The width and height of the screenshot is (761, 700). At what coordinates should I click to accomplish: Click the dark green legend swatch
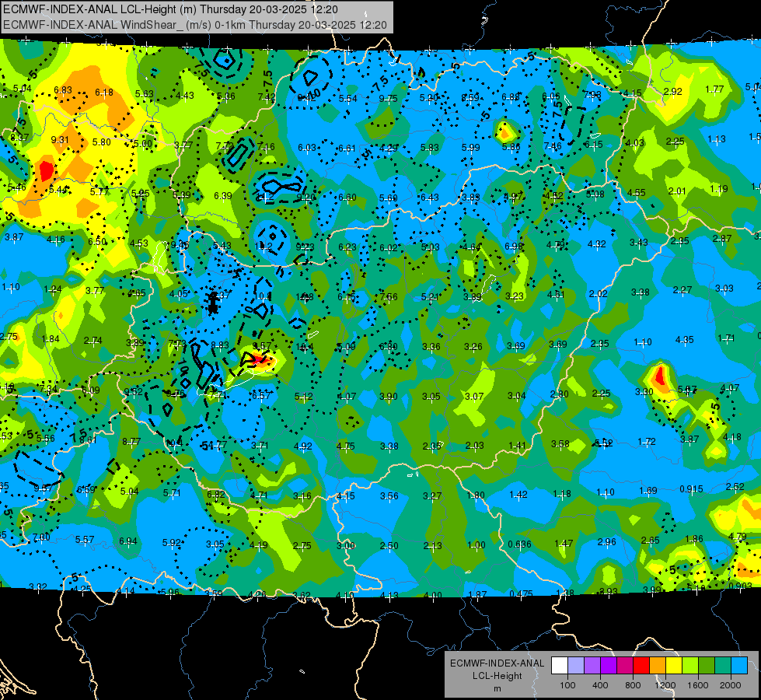pyautogui.click(x=707, y=666)
